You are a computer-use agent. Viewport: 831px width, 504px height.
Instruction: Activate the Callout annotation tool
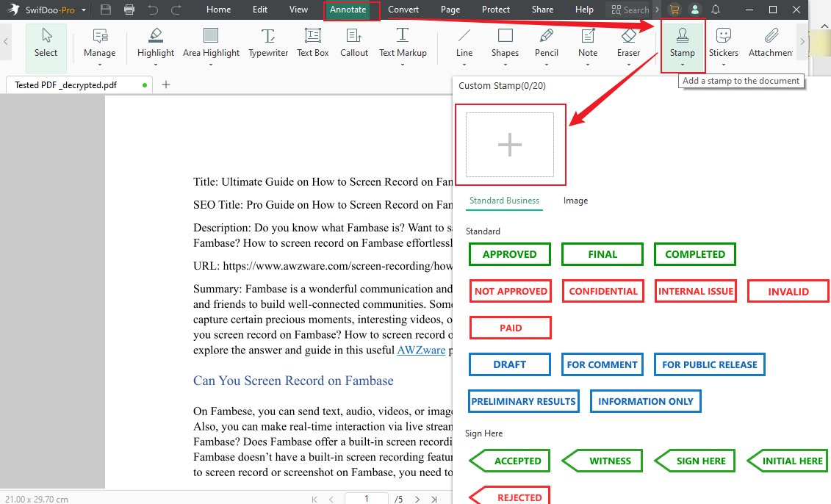[353, 46]
